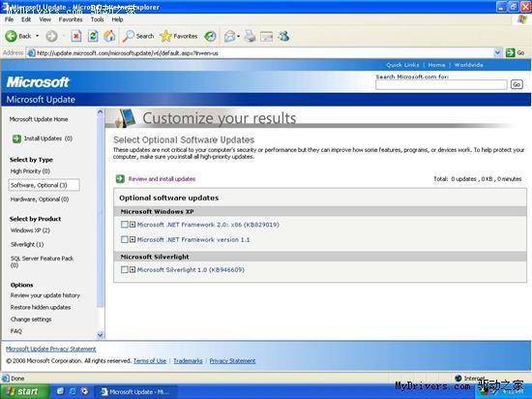
Task: Click the Go button beside address bar
Action: [x=515, y=52]
